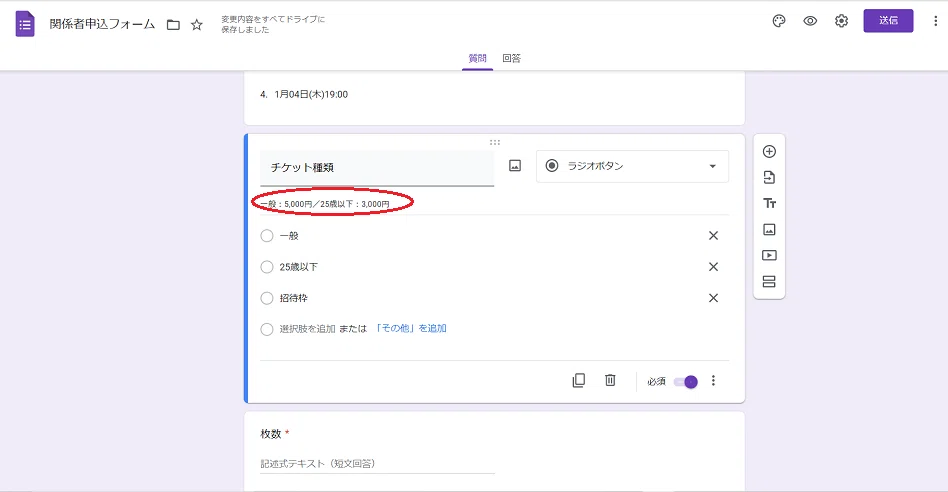
Task: Edit the チケット種類 question title field
Action: point(377,167)
